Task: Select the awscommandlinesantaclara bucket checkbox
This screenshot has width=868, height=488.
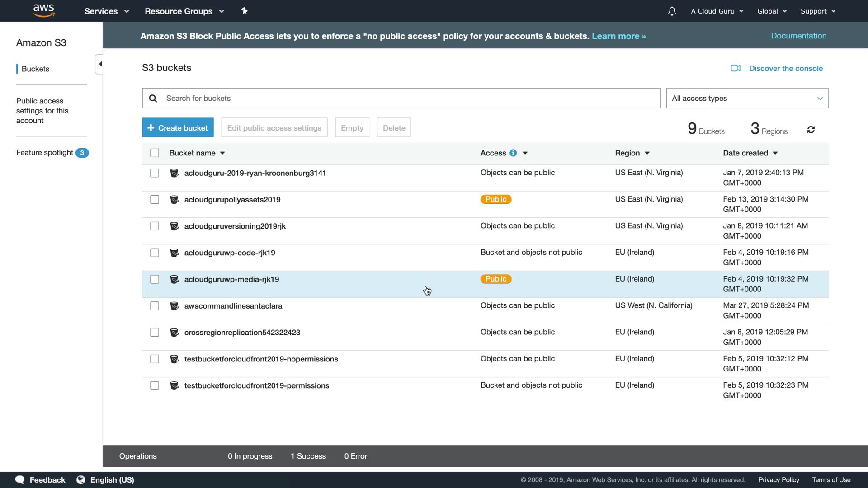Action: coord(155,306)
